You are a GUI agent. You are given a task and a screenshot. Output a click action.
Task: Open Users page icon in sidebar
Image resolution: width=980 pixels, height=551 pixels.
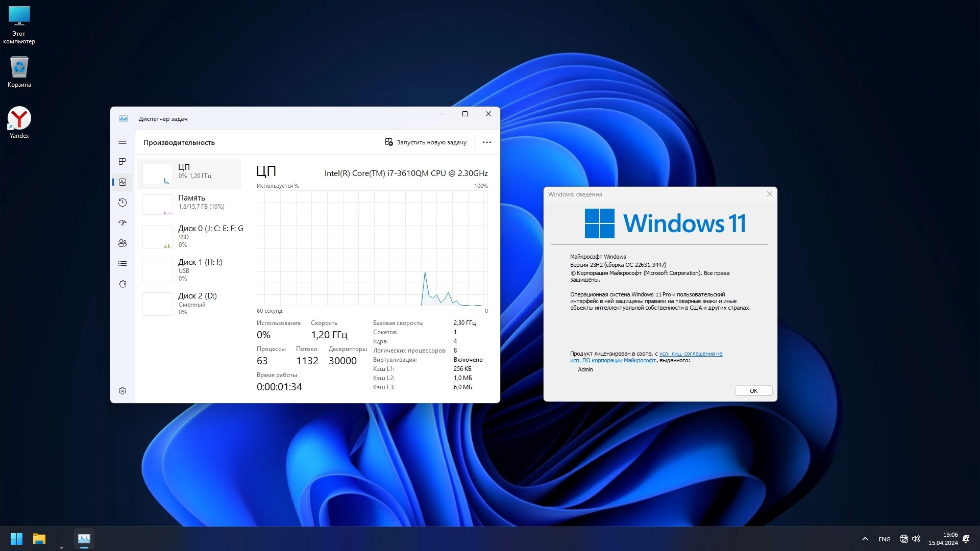click(x=122, y=243)
